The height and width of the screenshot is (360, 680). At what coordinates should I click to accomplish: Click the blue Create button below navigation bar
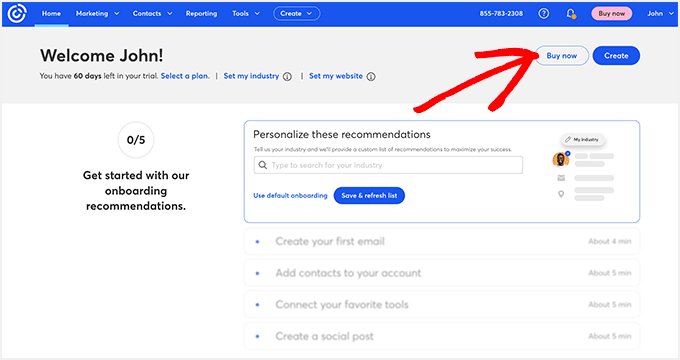pos(616,56)
